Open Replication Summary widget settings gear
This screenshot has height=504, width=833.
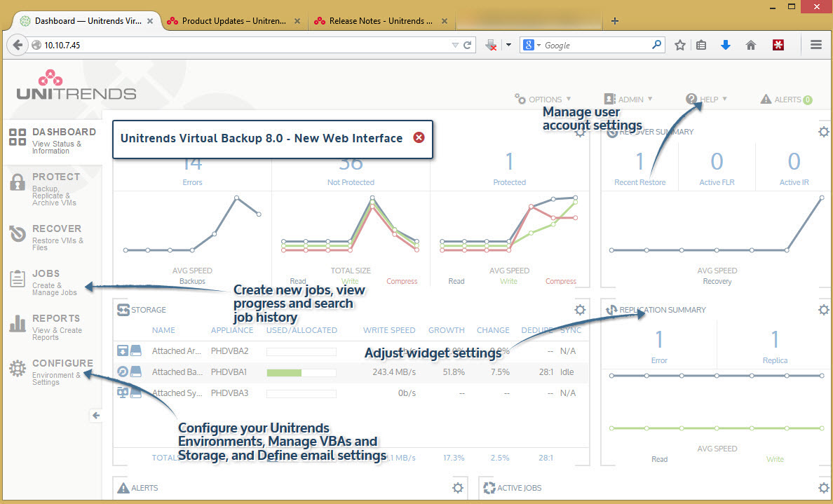[x=824, y=310]
